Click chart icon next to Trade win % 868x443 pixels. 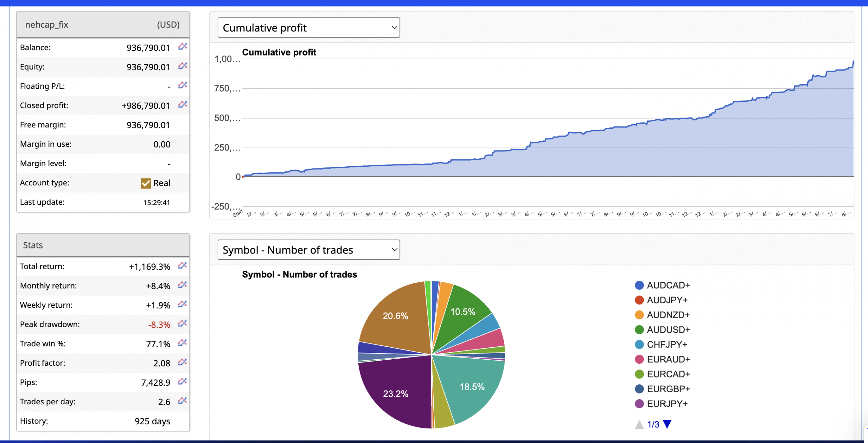(182, 343)
